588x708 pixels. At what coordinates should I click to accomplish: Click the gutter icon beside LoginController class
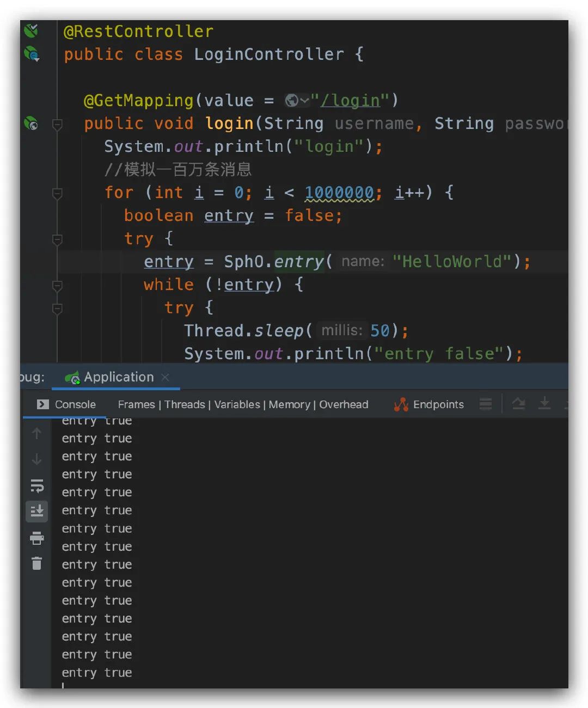tap(32, 54)
